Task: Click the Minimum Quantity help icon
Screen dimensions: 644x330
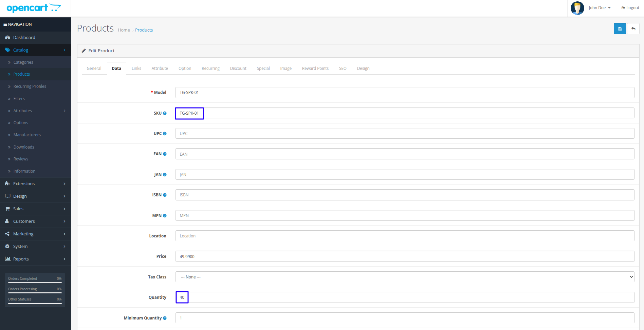Action: (165, 318)
